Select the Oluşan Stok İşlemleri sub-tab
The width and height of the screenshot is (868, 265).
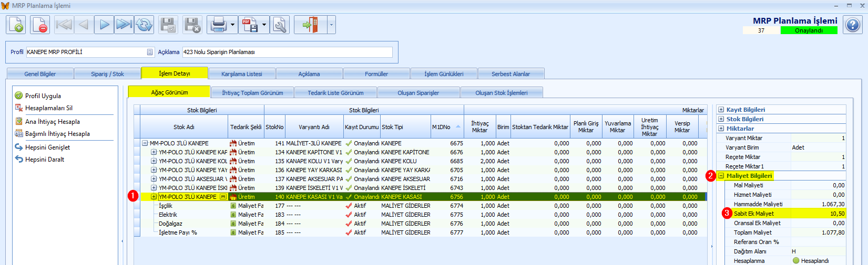[x=502, y=93]
